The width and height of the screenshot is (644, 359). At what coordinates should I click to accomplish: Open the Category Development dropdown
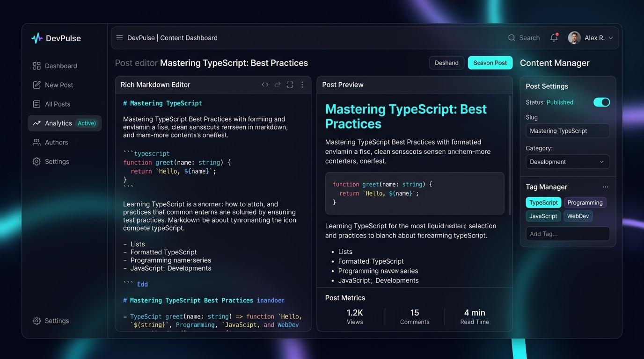coord(568,162)
